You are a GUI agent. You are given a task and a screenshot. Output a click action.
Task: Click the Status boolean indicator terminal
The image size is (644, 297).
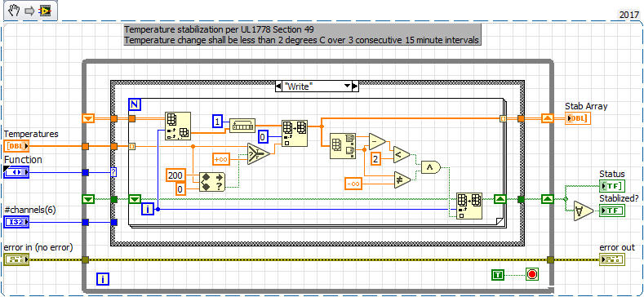(611, 186)
